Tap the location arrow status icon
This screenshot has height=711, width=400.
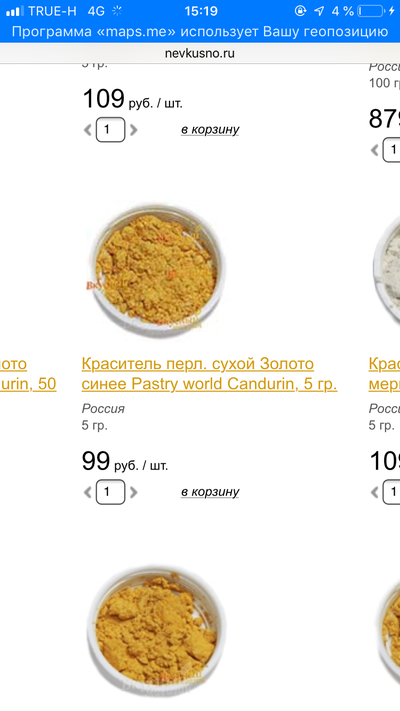pyautogui.click(x=319, y=11)
